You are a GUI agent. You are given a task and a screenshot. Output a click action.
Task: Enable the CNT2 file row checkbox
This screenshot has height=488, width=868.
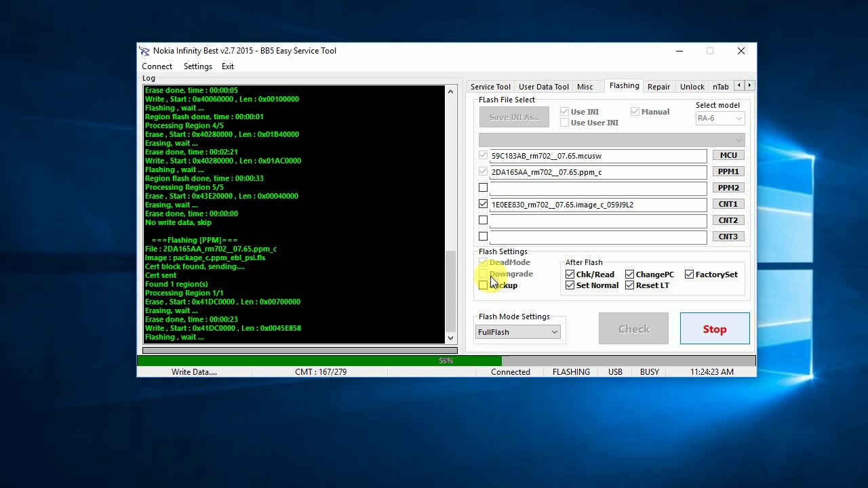pyautogui.click(x=483, y=220)
